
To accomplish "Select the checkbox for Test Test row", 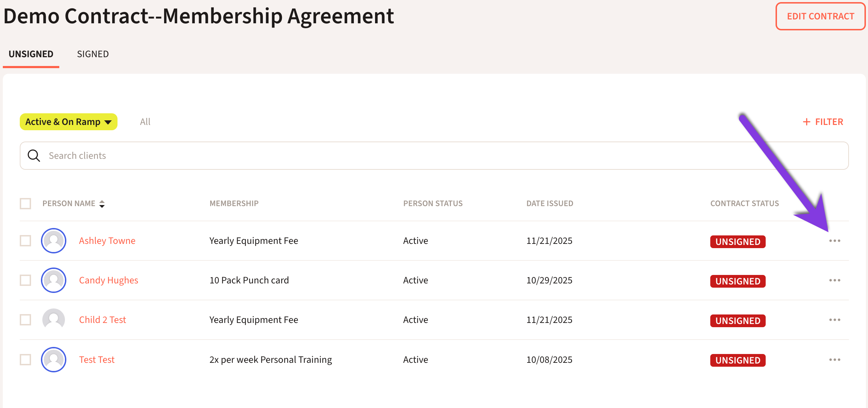I will 25,360.
